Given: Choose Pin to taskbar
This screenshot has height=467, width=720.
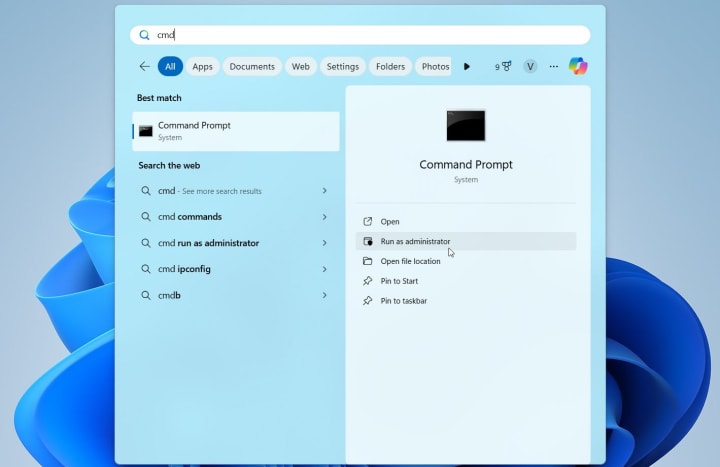Looking at the screenshot, I should 466,301.
